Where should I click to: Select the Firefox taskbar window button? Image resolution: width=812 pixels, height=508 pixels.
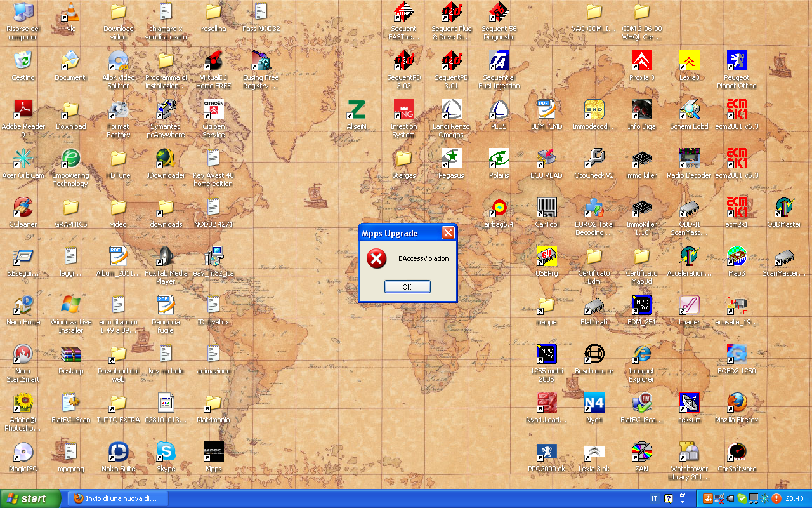(117, 498)
